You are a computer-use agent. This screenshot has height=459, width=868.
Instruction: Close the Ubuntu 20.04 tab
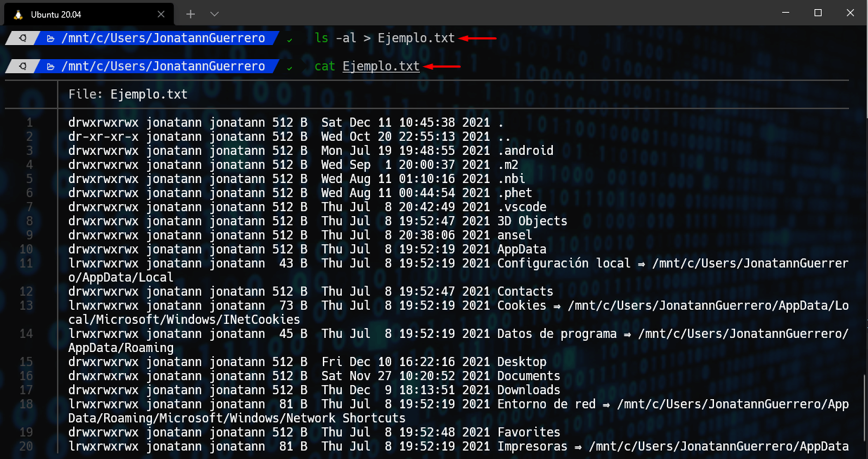click(x=162, y=13)
